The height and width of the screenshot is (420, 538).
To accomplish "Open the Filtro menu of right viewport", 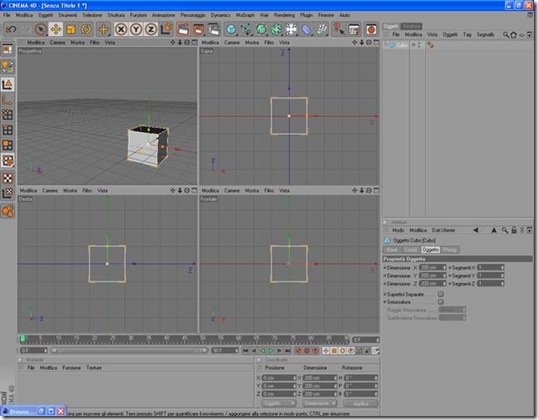I will point(87,190).
